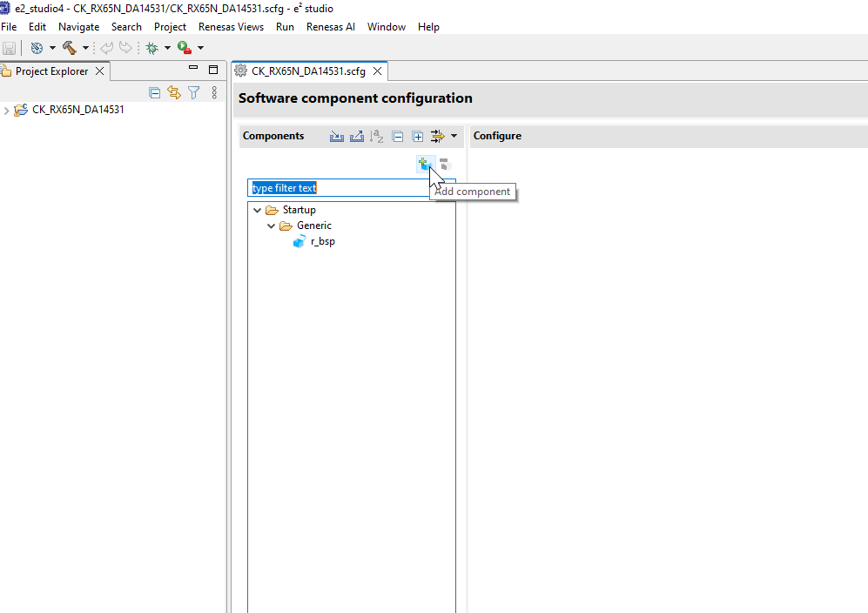Open the globe icon's dropdown arrow
The height and width of the screenshot is (613, 868).
point(52,48)
